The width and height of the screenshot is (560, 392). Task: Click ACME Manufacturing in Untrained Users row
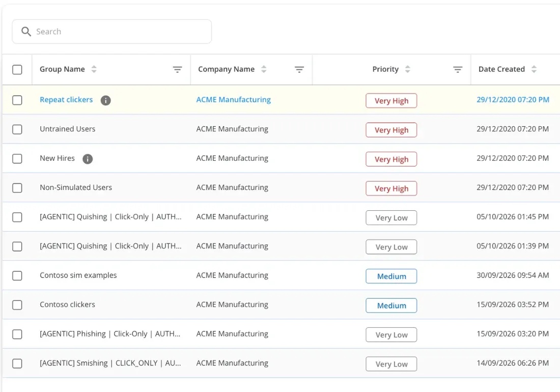click(232, 129)
